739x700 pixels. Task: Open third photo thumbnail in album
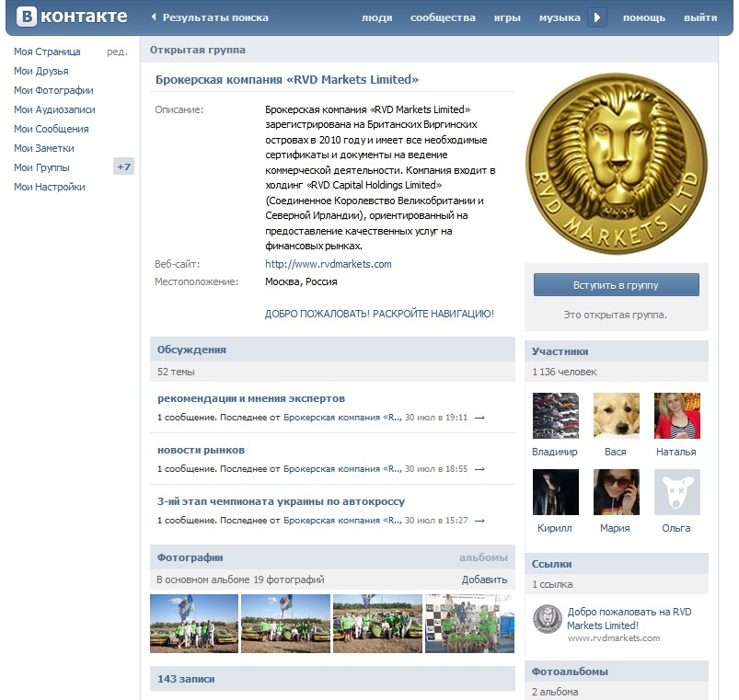[x=377, y=624]
